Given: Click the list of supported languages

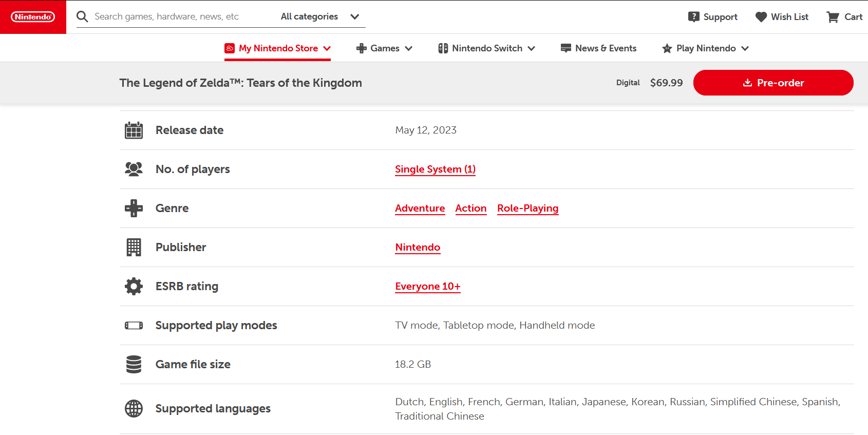Looking at the screenshot, I should click(617, 409).
